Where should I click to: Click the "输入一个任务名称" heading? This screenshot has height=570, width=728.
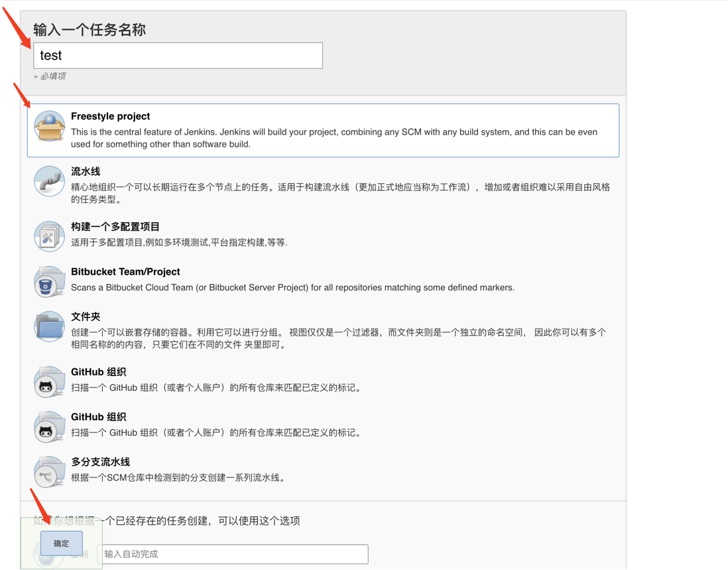89,31
